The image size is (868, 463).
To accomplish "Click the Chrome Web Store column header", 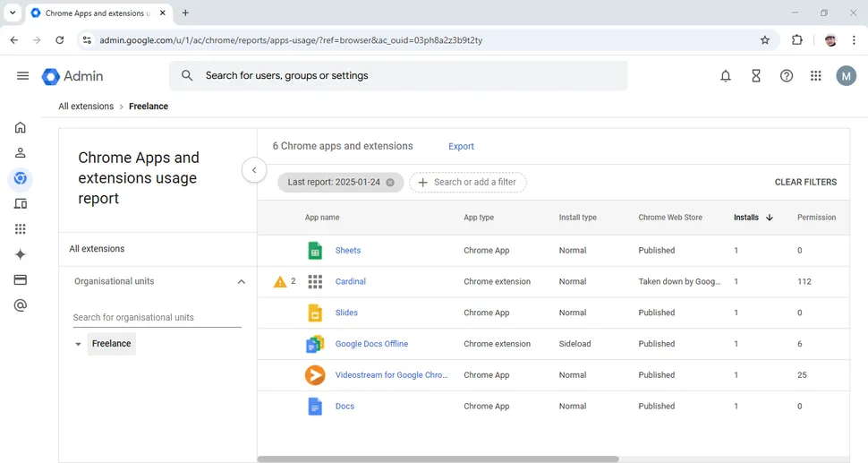I will (670, 217).
